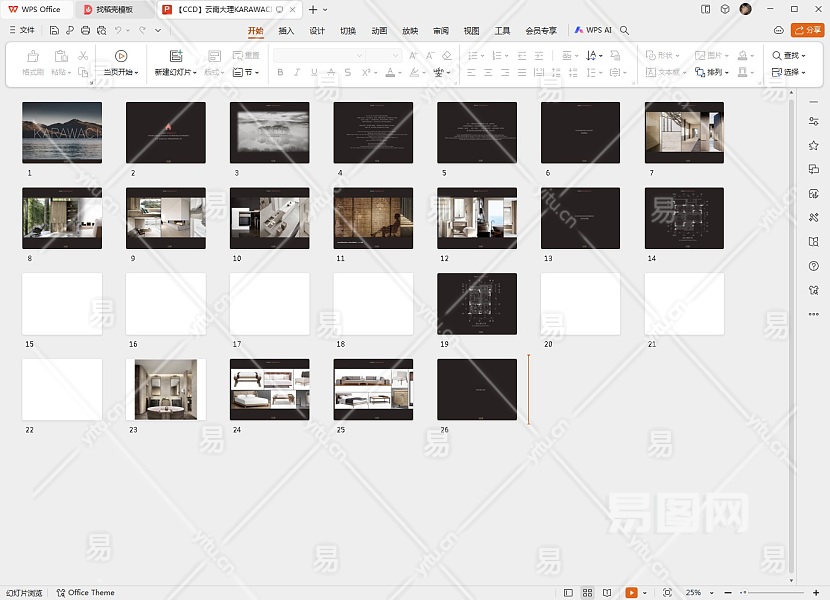
Task: Toggle slide sorter view button
Action: click(588, 593)
